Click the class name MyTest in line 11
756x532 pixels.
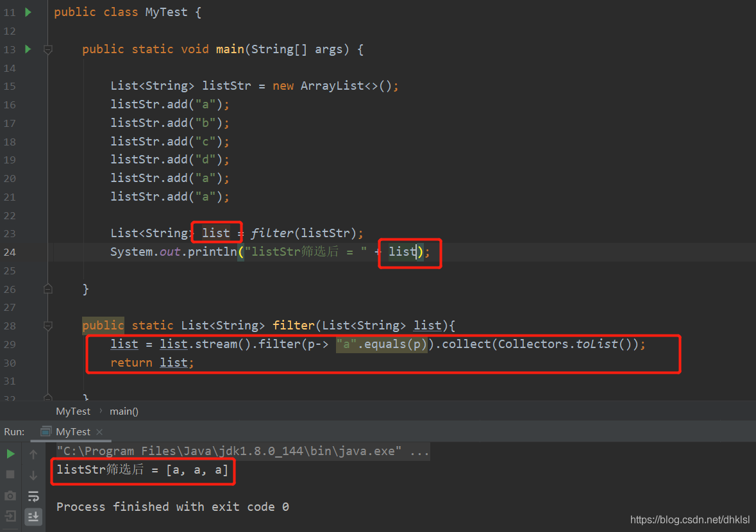(166, 12)
